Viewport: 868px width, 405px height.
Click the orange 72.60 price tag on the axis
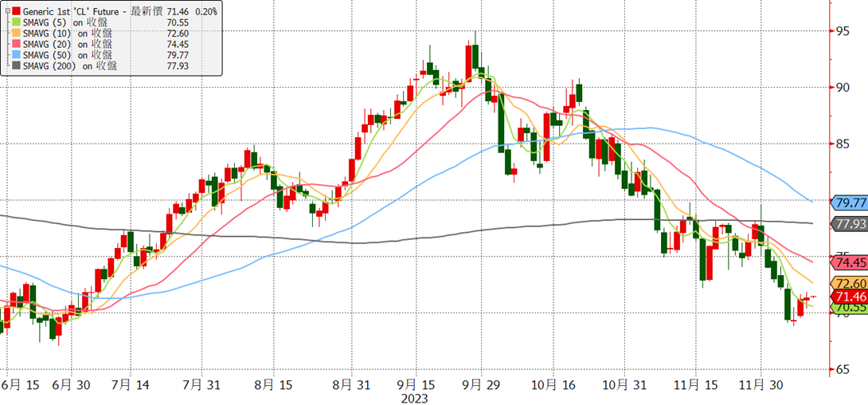pos(850,282)
